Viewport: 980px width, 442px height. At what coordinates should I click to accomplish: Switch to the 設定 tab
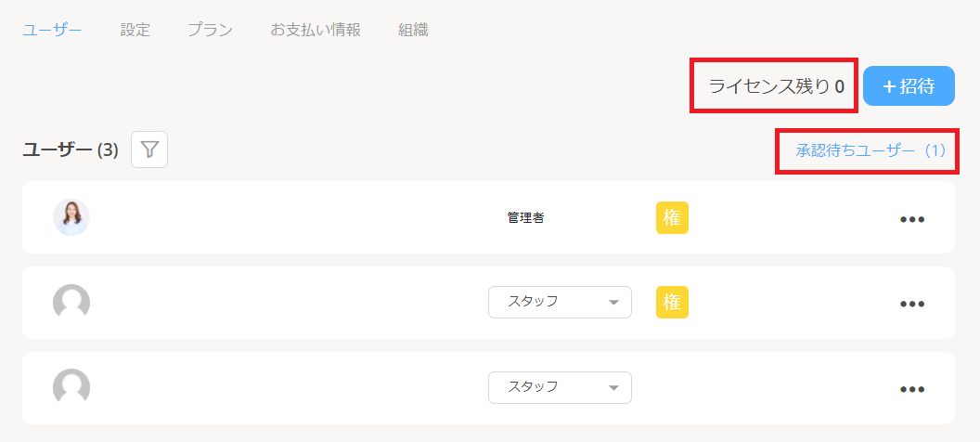click(135, 30)
